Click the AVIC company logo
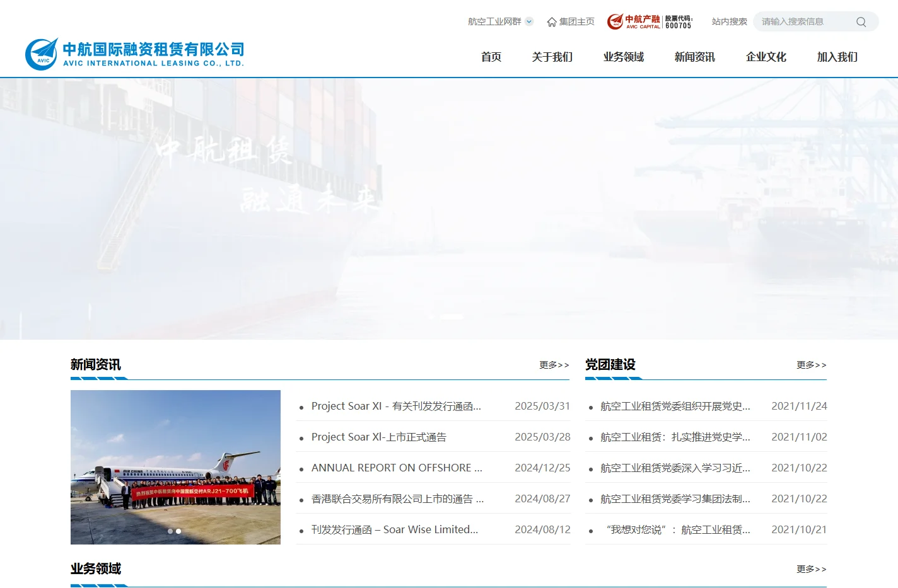This screenshot has width=898, height=588. pos(134,54)
